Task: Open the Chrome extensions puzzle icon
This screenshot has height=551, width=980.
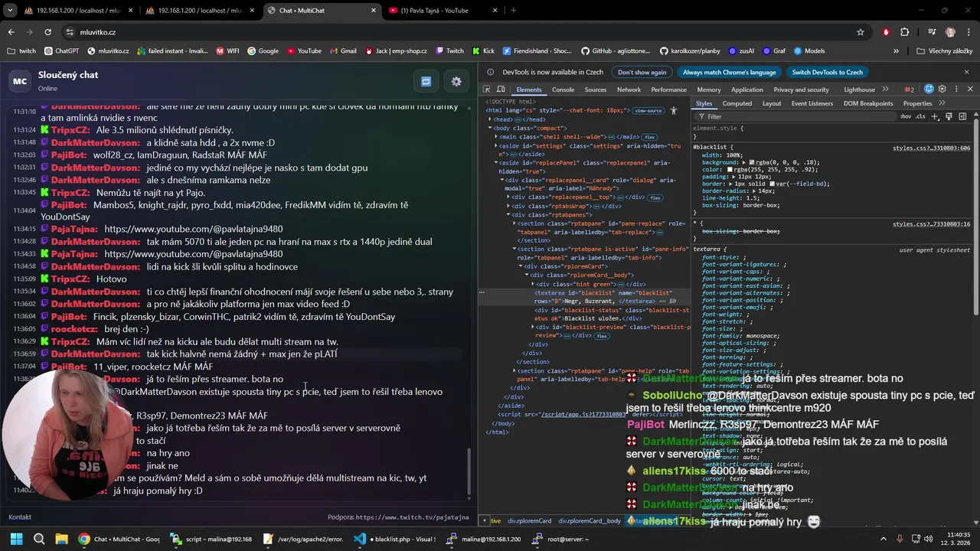Action: (904, 32)
